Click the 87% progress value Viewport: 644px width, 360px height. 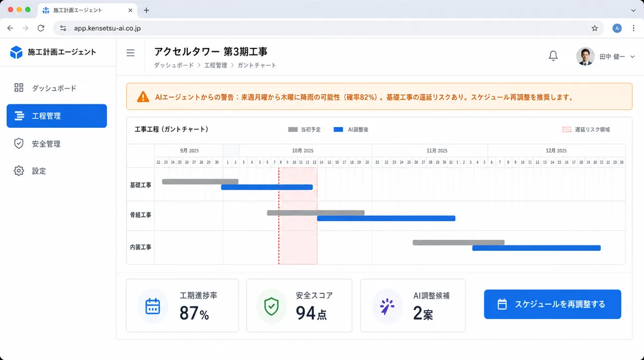194,313
